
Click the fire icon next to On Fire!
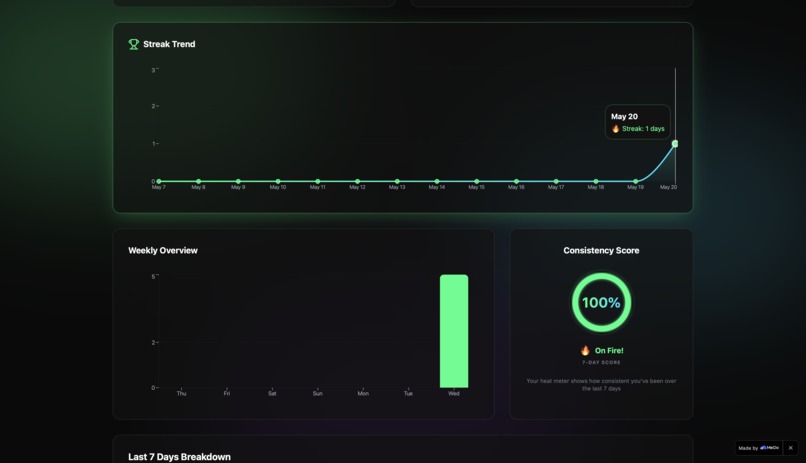coord(585,350)
